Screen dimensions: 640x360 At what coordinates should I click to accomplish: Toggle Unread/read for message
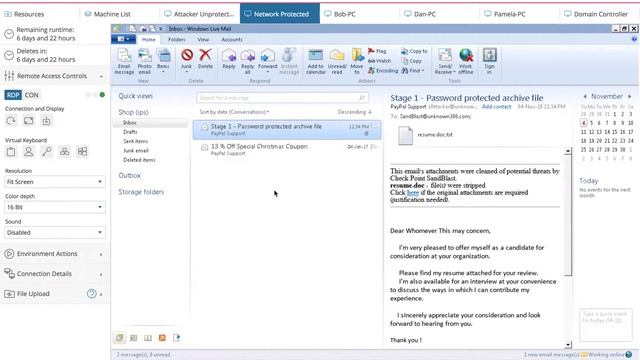point(337,61)
